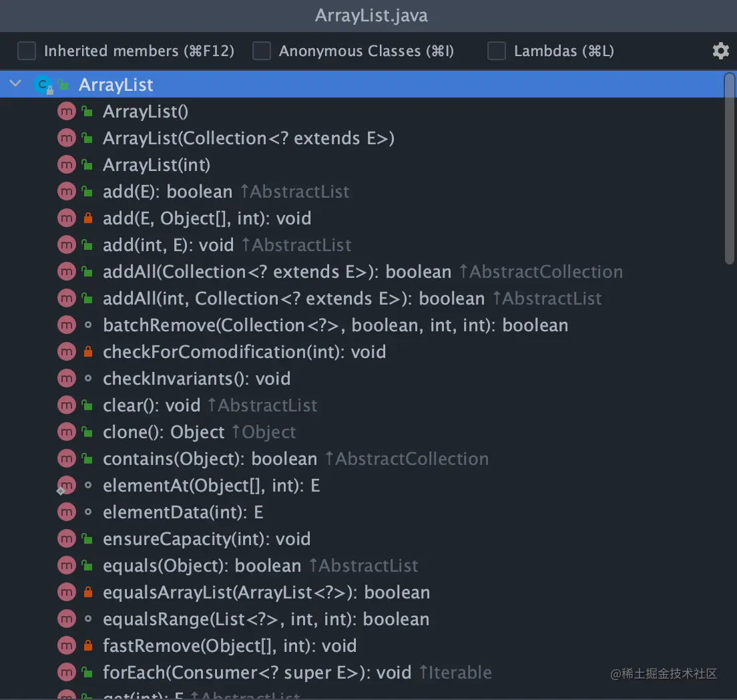Select clone(): Object method
Image resolution: width=737 pixels, height=700 pixels.
[x=164, y=432]
